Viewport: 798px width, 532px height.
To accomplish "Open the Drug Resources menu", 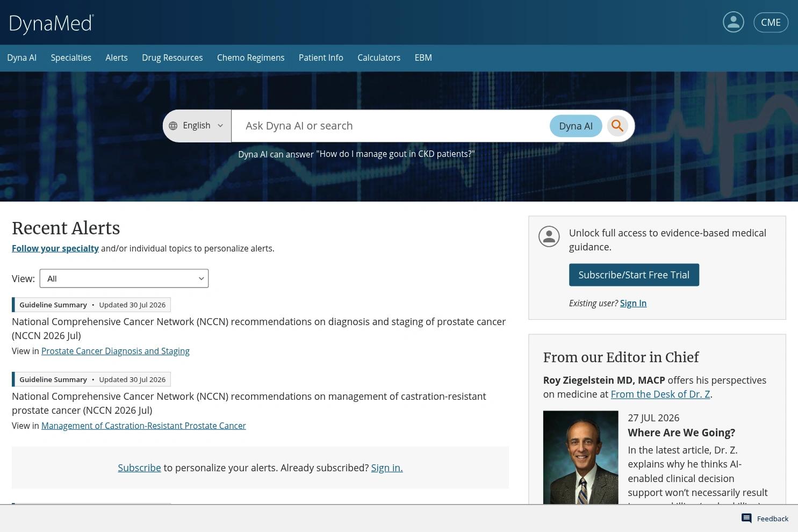I will (x=172, y=57).
